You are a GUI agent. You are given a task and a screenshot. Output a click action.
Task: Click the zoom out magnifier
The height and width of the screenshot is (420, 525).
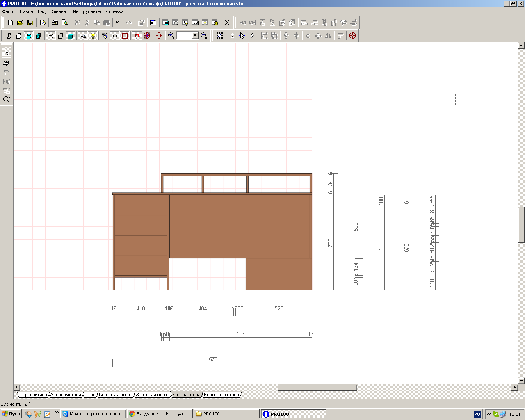point(204,36)
